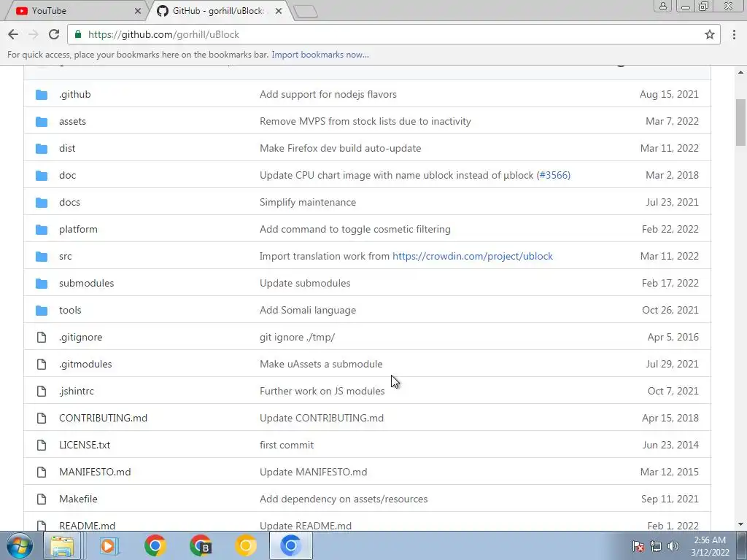Open the .github folder link

point(75,94)
